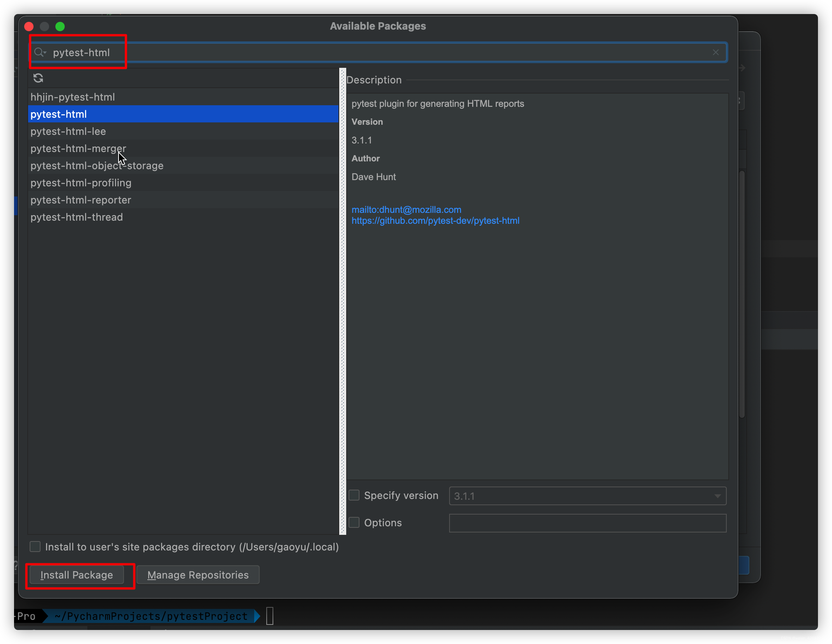Click the search magnifier icon in search field
832x644 pixels.
click(x=39, y=52)
